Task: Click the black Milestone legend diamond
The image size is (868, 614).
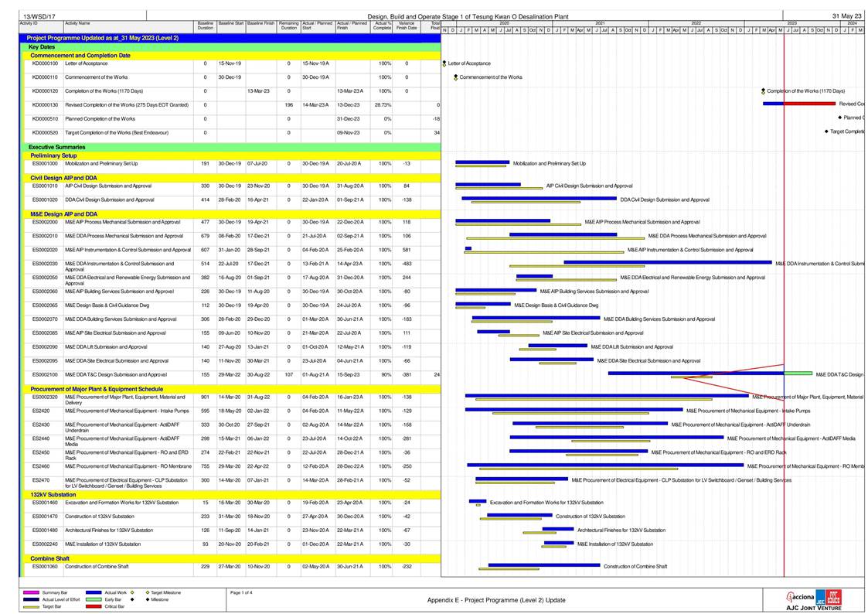Action: tap(146, 599)
